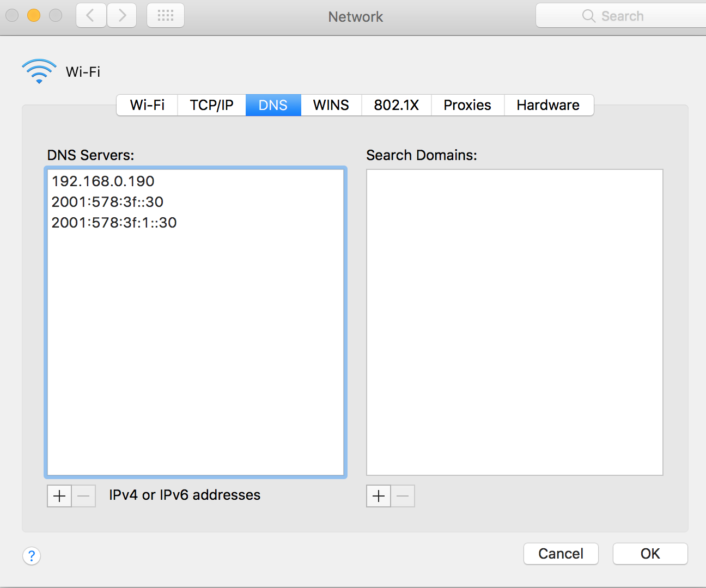Image resolution: width=706 pixels, height=588 pixels.
Task: Switch to the TCP/IP tab
Action: 211,105
